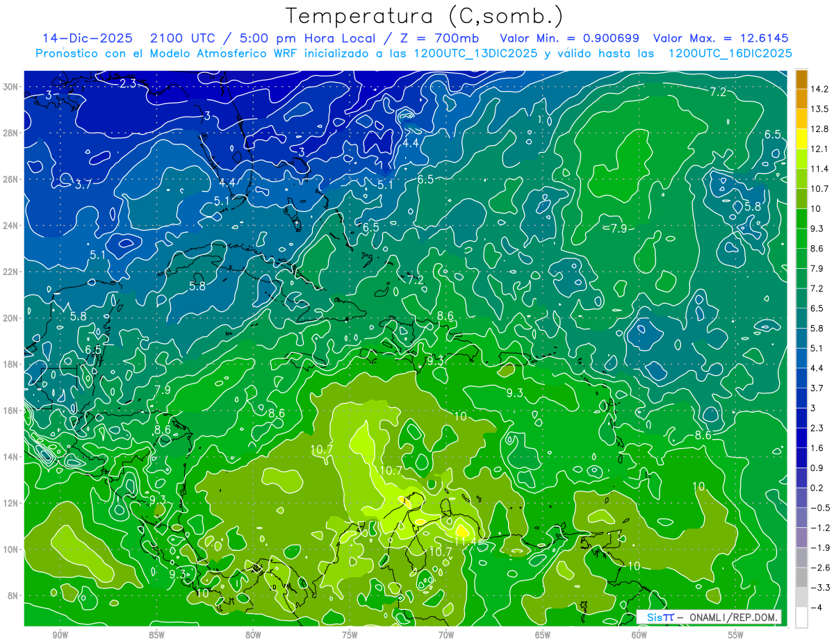The image size is (834, 644).
Task: Click the "80W" longitude axis label
Action: 253,635
